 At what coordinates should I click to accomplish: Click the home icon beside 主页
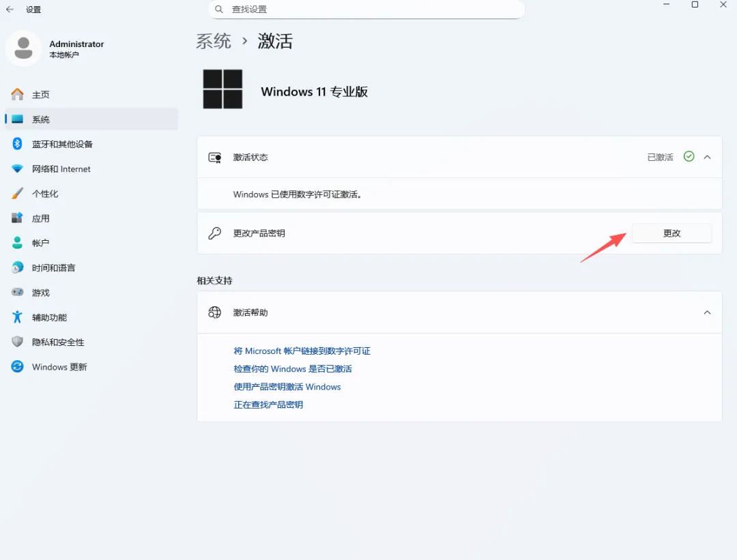coord(17,94)
